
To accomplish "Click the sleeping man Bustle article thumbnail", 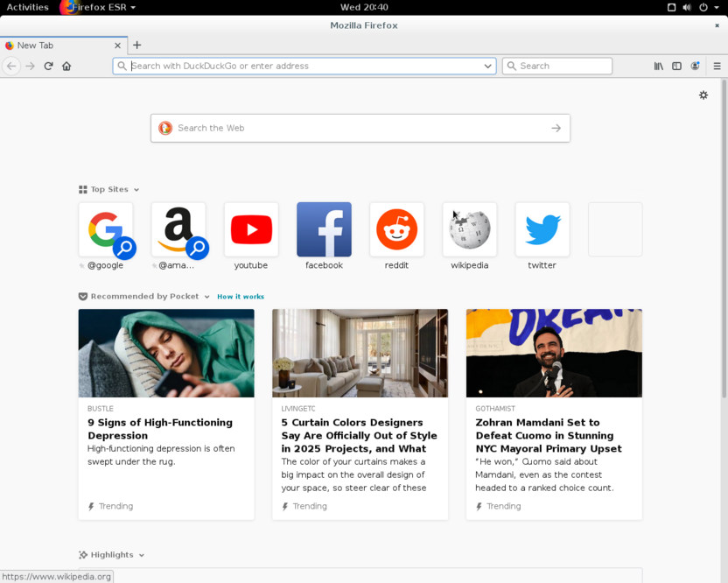I will click(166, 353).
